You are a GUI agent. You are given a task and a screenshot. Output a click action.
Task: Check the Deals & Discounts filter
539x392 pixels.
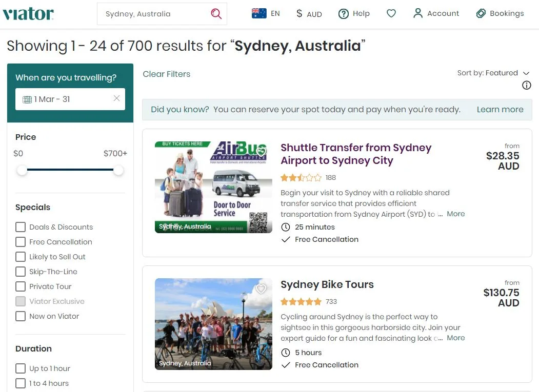21,227
